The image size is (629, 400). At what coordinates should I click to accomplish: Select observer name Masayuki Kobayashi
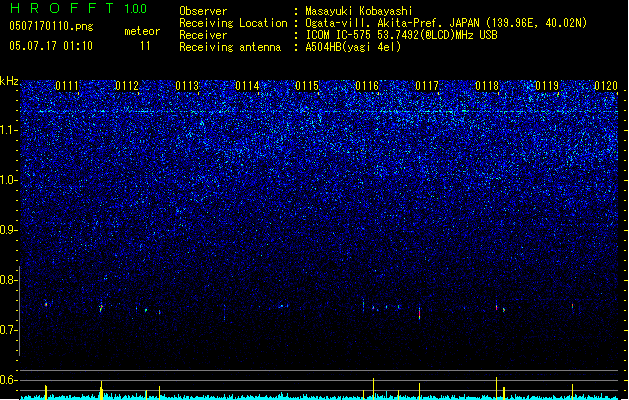[359, 11]
